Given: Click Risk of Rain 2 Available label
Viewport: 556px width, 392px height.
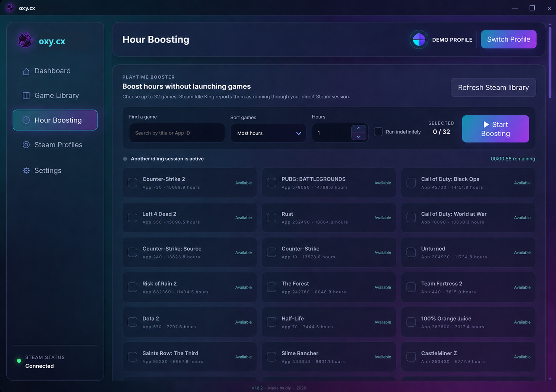Looking at the screenshot, I should tap(244, 287).
